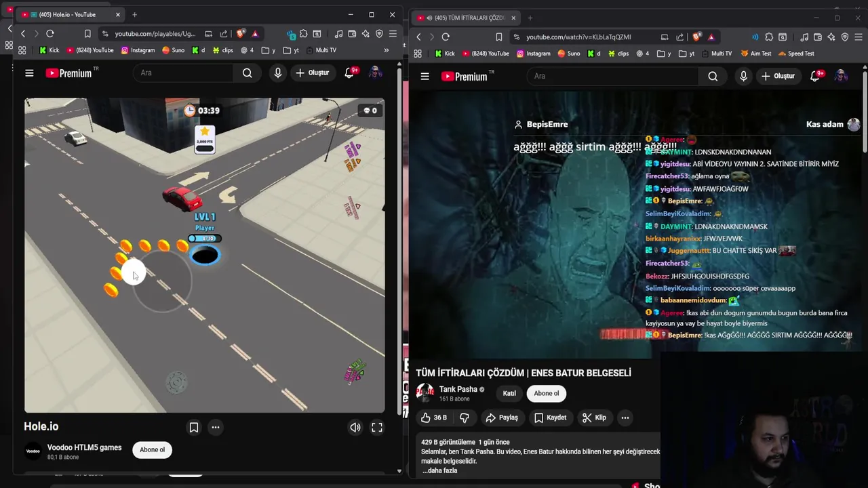868x488 pixels.
Task: Open music playlist icon in left window toolbar
Action: click(338, 33)
